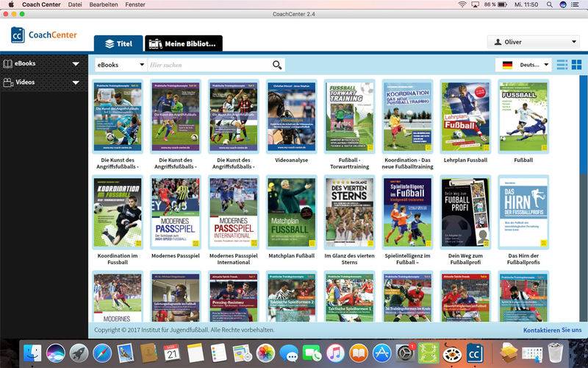Image resolution: width=588 pixels, height=368 pixels.
Task: Open Pressing-Resistenz book cover in third row
Action: [x=234, y=297]
